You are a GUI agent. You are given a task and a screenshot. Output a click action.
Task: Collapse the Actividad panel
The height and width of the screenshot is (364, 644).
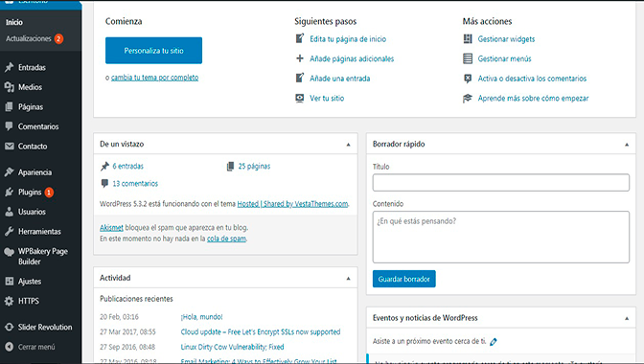click(x=348, y=278)
